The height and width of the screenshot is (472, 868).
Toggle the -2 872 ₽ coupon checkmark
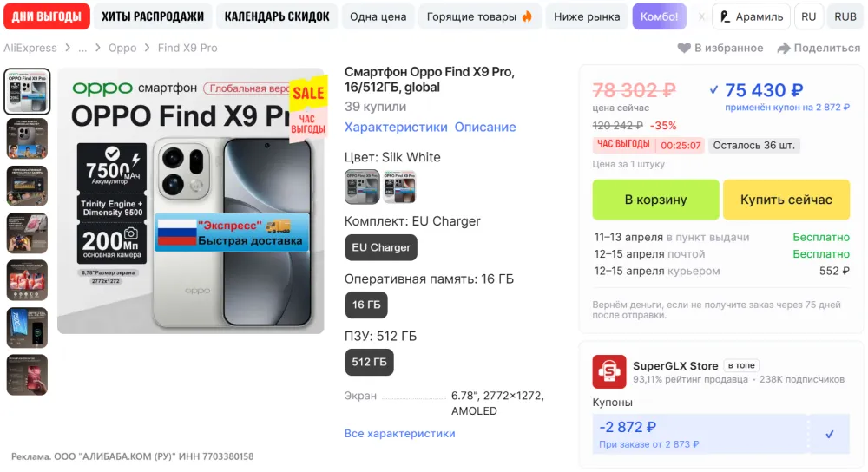coord(829,435)
